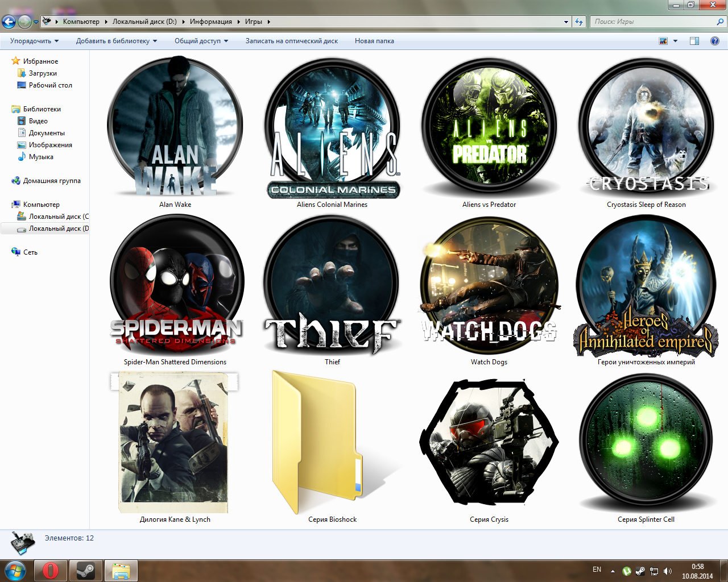Click the network icon in system tray
Viewport: 728px width, 582px height.
coord(654,571)
